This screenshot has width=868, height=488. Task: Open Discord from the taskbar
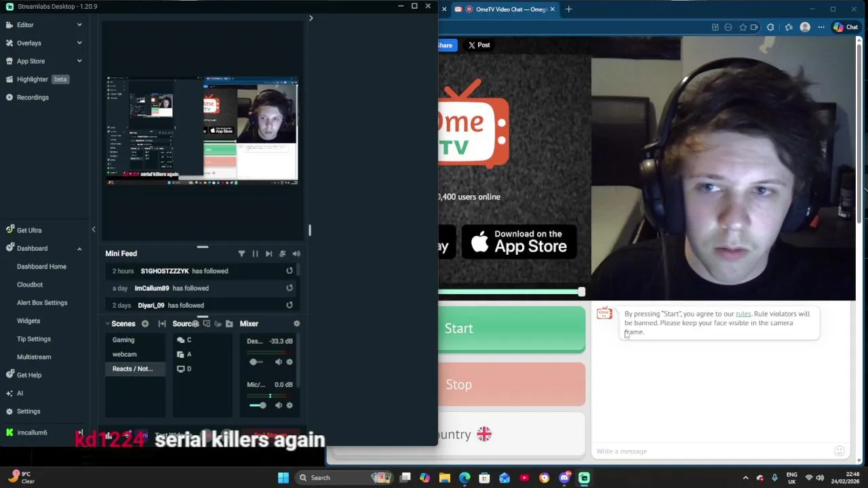coord(564,478)
